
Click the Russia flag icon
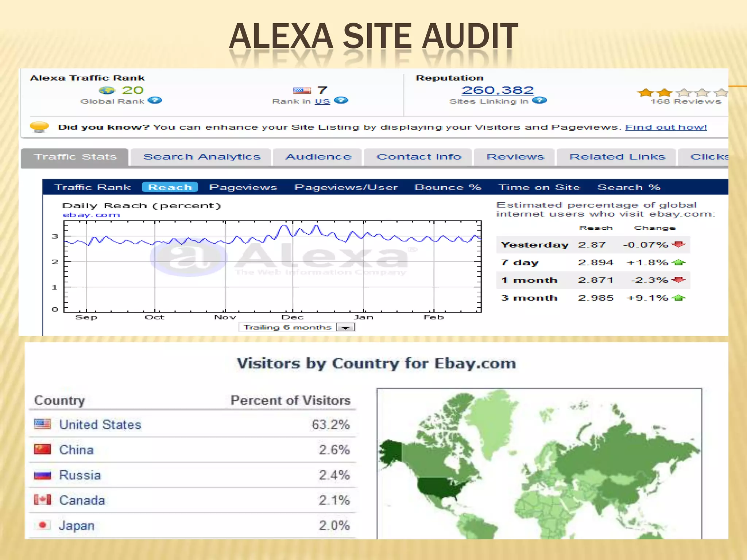point(42,475)
